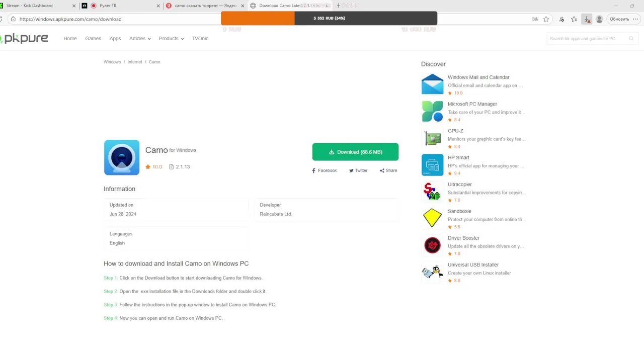Expand the Articles dropdown menu
The width and height of the screenshot is (644, 362).
[140, 39]
